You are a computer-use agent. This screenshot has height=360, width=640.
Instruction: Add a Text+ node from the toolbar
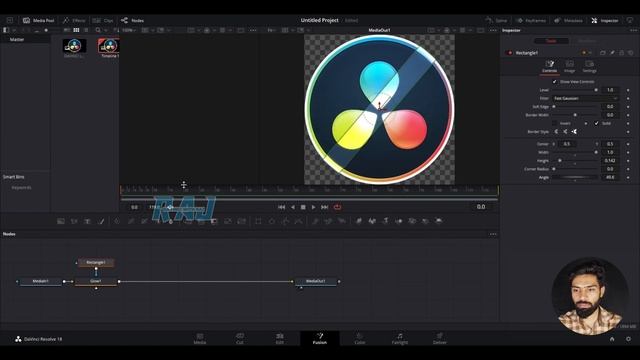tap(87, 221)
